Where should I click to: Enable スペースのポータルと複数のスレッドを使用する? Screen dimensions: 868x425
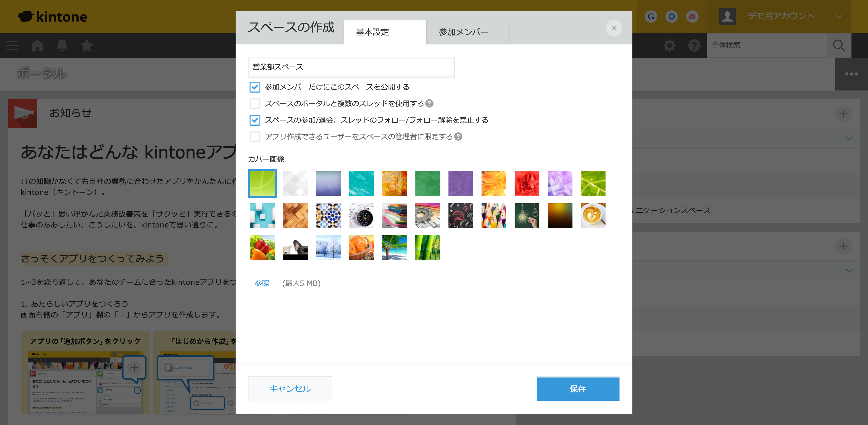(255, 104)
